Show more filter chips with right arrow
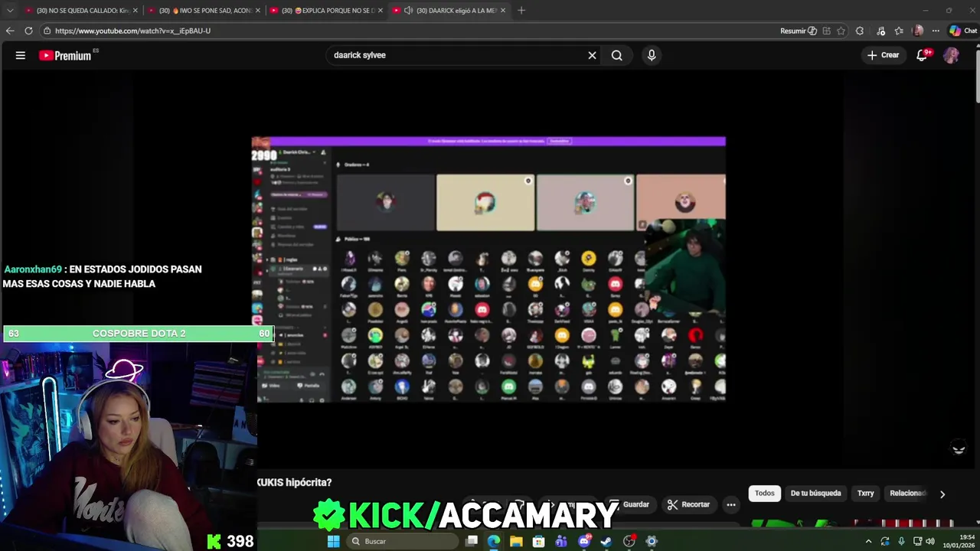This screenshot has width=980, height=551. pyautogui.click(x=942, y=494)
